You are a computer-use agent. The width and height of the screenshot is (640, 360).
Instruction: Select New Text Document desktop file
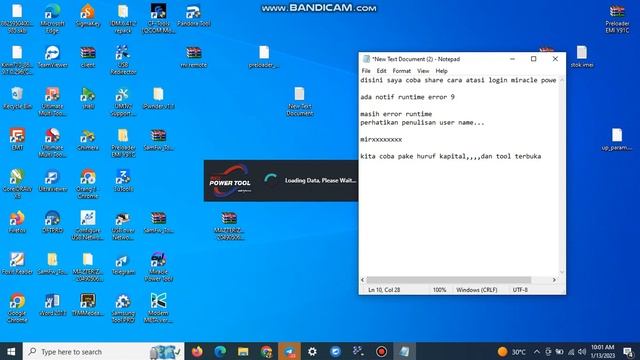[x=299, y=101]
